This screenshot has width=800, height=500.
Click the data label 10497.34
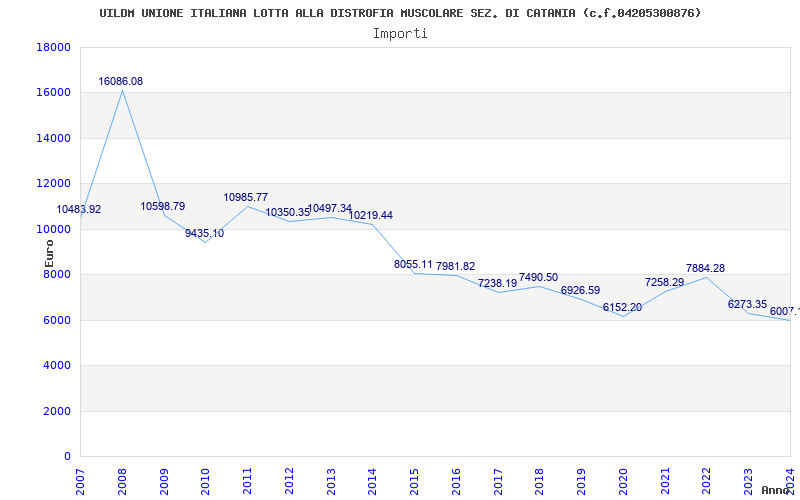[330, 208]
